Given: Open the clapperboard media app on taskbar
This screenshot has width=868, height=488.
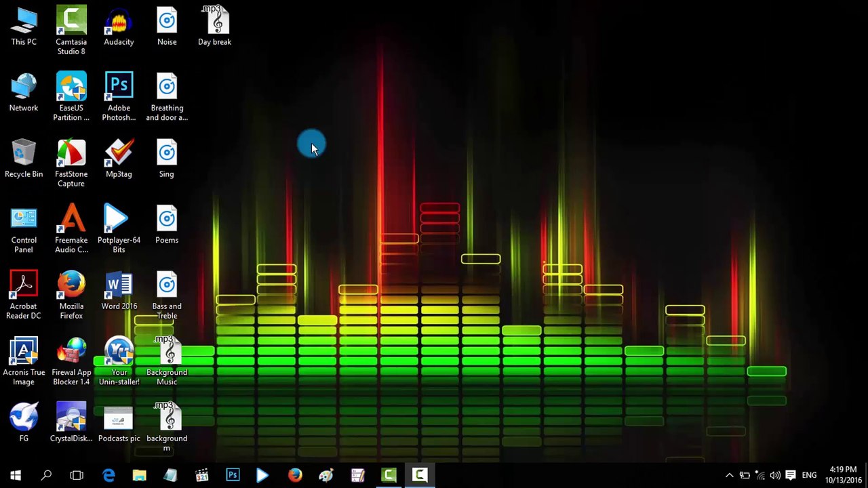Looking at the screenshot, I should pos(201,475).
